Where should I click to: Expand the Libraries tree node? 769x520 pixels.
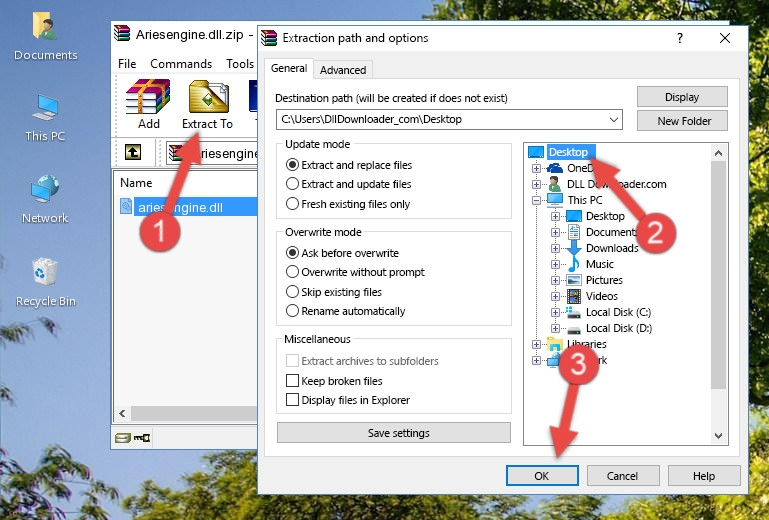coord(536,344)
